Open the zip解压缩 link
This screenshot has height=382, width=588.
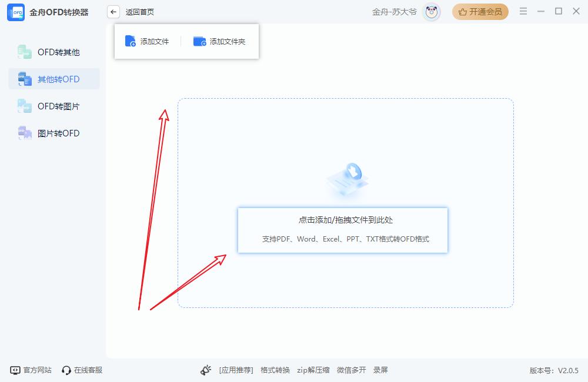pyautogui.click(x=313, y=370)
